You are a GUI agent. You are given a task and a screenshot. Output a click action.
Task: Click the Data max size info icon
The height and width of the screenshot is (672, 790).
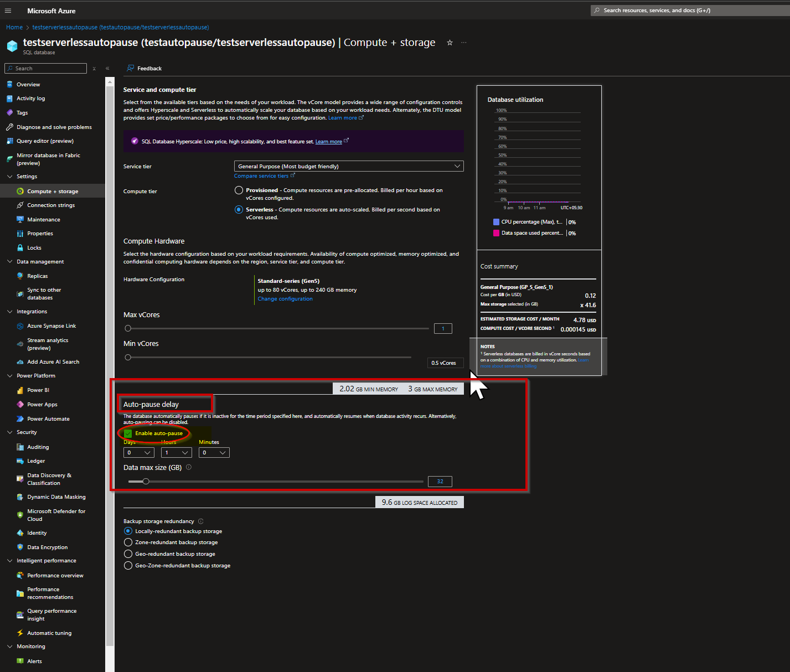[189, 467]
